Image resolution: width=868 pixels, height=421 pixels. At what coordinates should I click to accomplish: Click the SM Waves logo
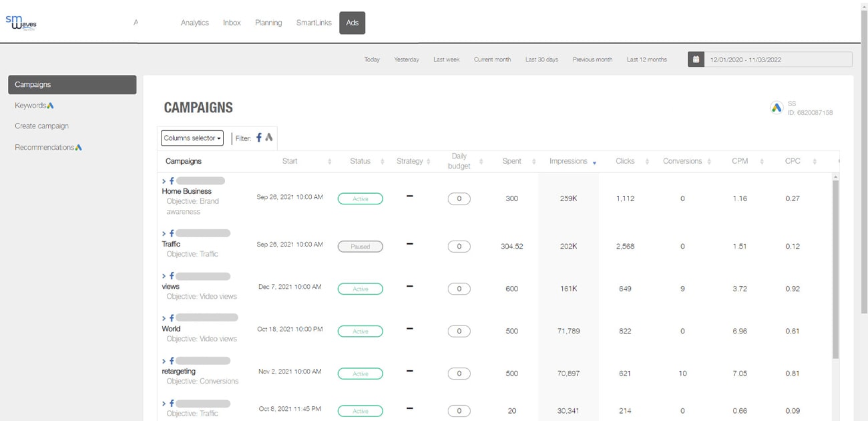pos(21,23)
